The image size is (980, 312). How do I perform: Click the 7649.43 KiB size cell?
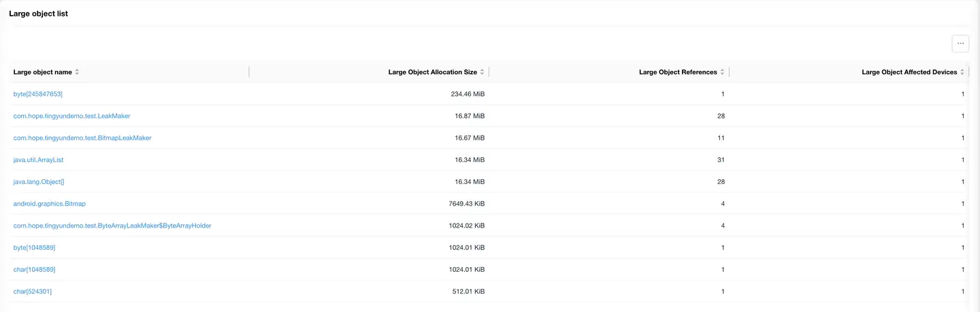pyautogui.click(x=465, y=204)
